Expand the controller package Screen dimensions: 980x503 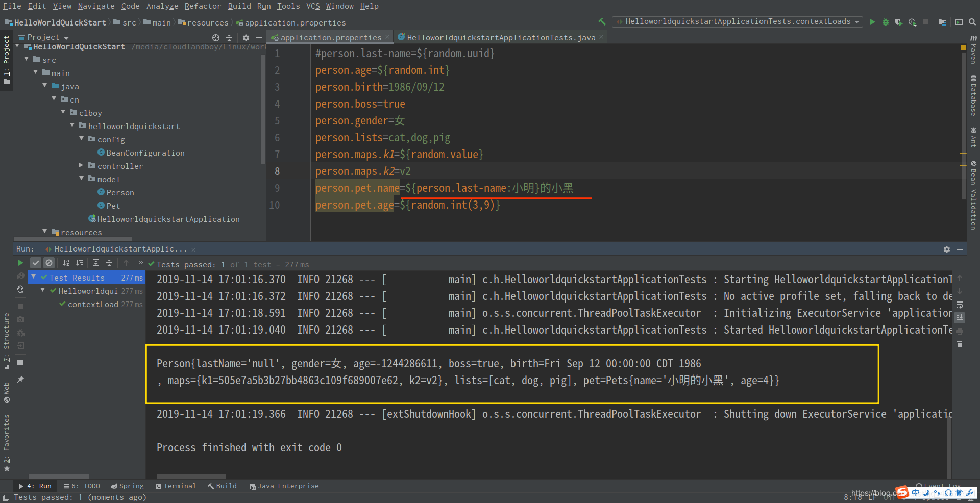[x=82, y=165]
